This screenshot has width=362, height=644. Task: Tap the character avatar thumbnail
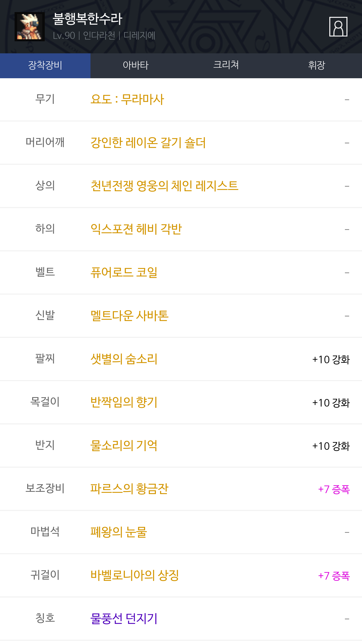coord(30,27)
